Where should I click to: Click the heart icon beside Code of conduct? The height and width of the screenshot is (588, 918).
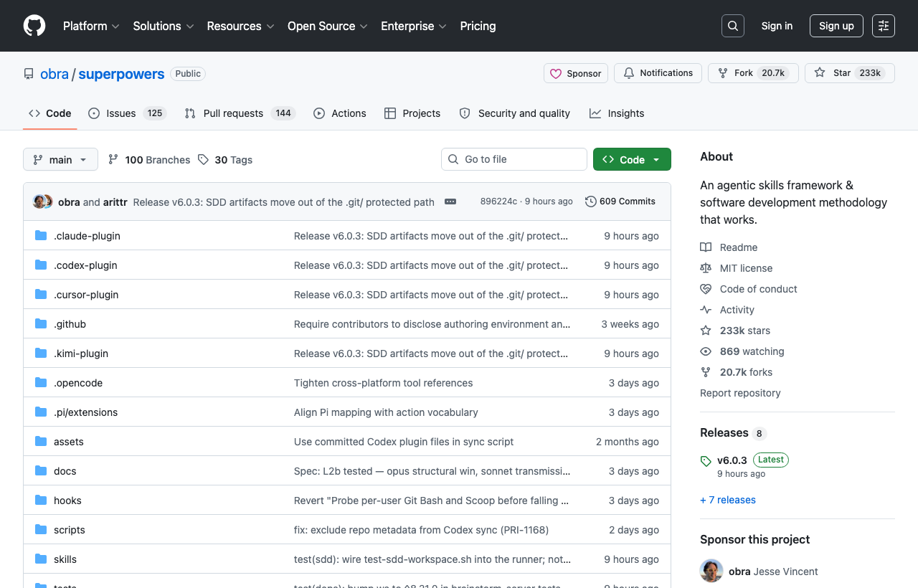coord(706,289)
